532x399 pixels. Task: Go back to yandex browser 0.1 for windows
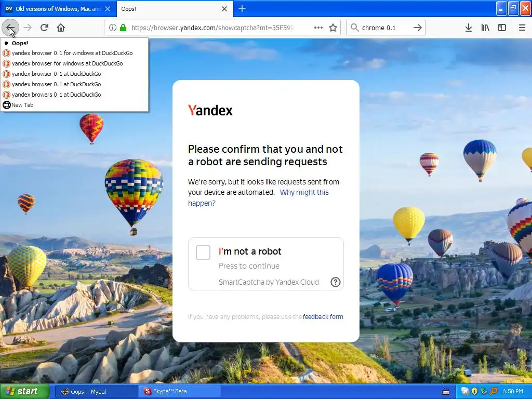click(x=74, y=53)
